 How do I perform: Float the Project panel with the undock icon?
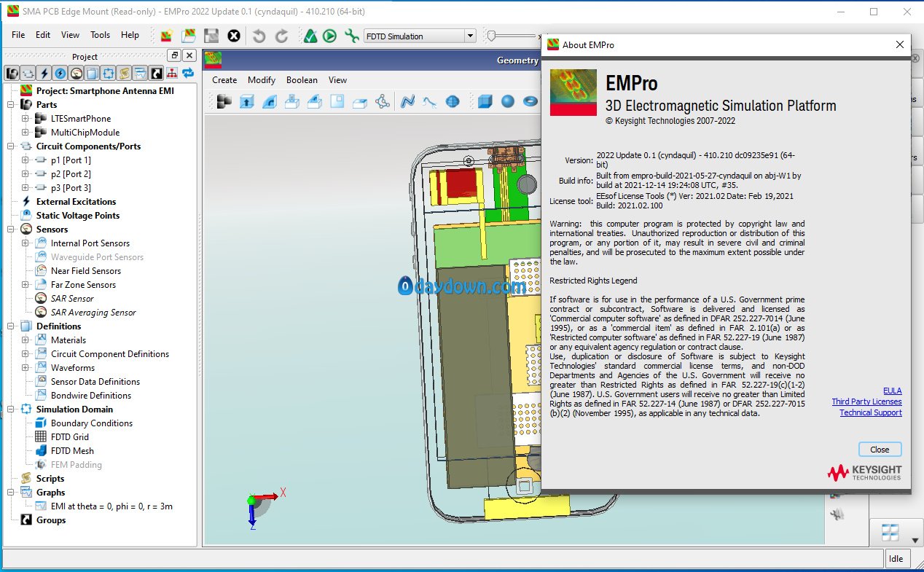point(174,55)
